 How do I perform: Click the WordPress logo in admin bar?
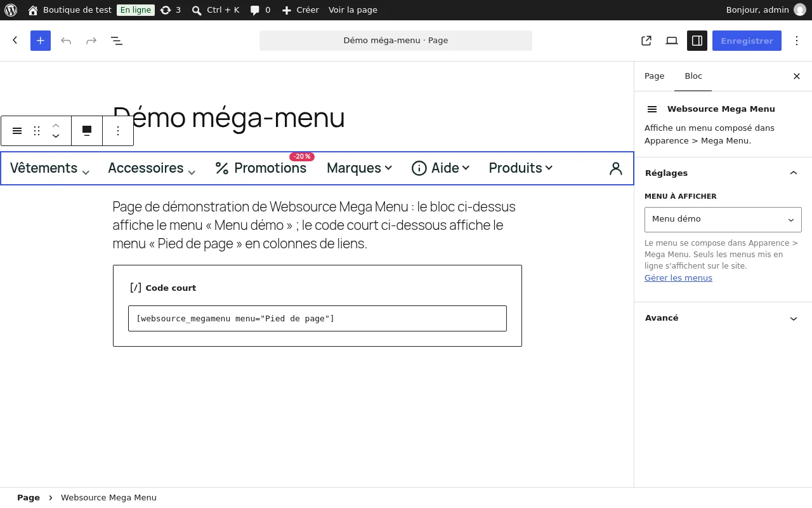(11, 10)
